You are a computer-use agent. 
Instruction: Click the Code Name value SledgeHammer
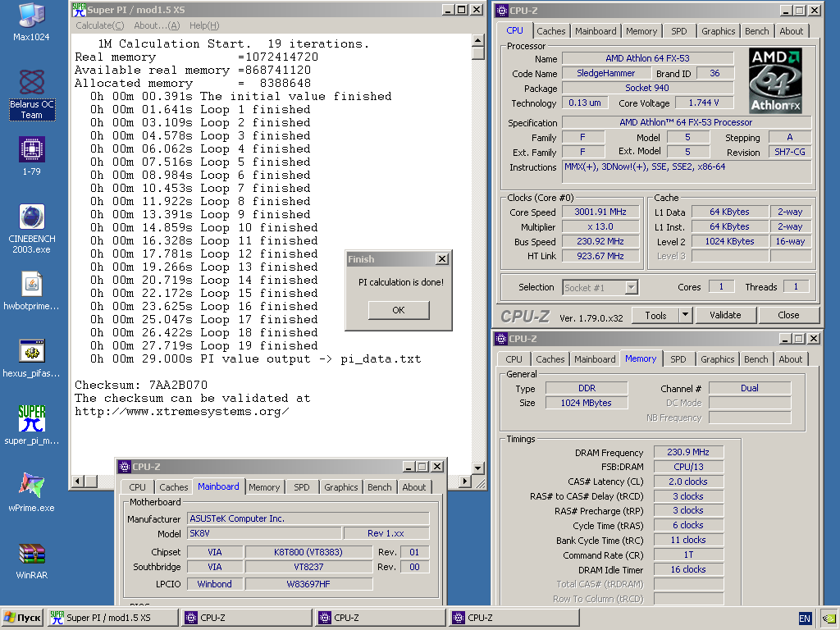pyautogui.click(x=606, y=73)
